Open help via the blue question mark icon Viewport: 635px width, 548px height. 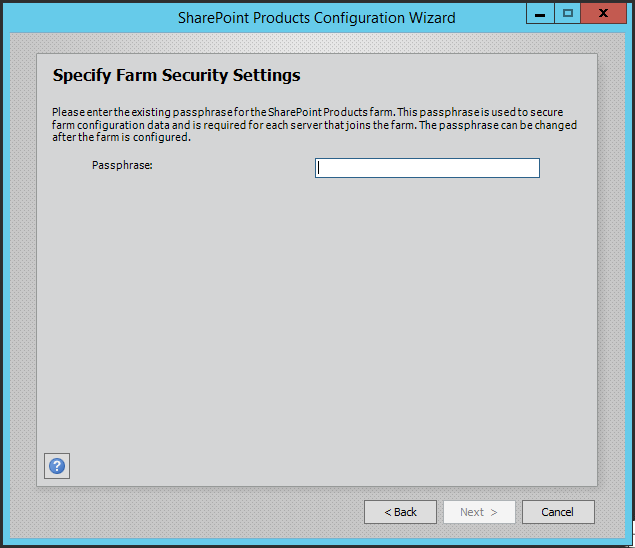[57, 466]
